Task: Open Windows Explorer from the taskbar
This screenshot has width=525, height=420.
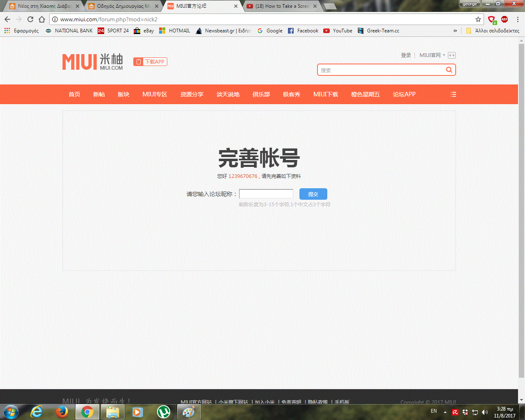Action: (x=112, y=412)
